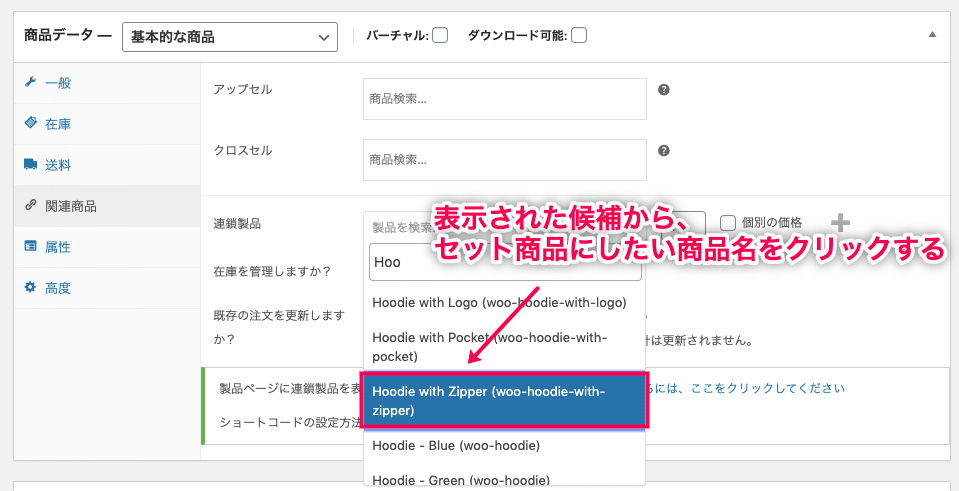Viewport: 959px width, 491px height.
Task: Choose Hoodie with Zipper from suggestions
Action: click(505, 401)
